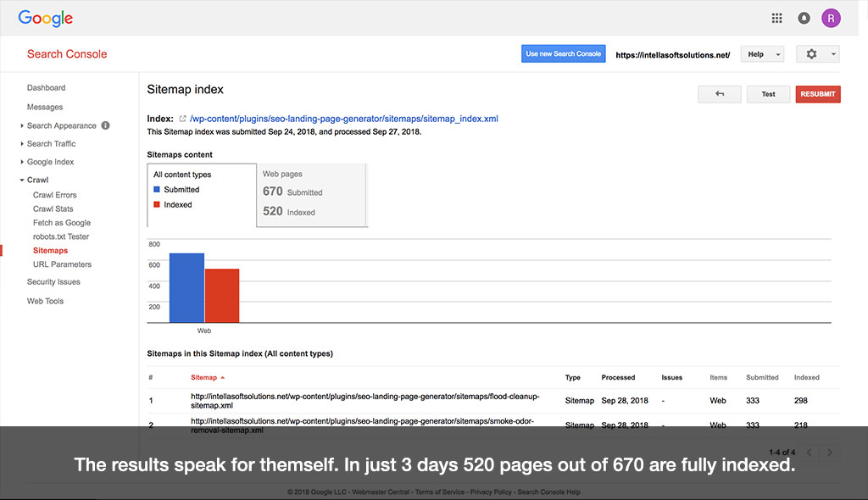Expand the Search Traffic section
Screen dimensions: 868x500
pyautogui.click(x=52, y=143)
